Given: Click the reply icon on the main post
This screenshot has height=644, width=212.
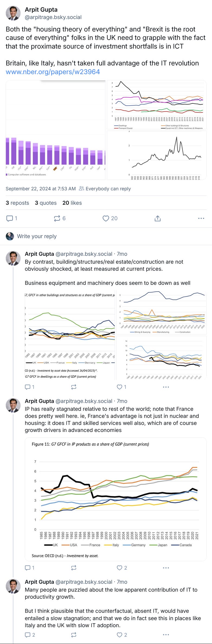Looking at the screenshot, I should [9, 218].
